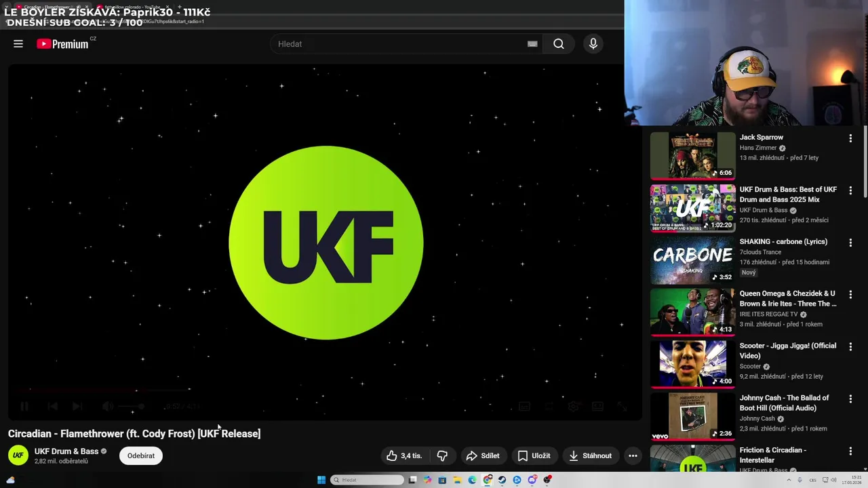Open Johnny Cash Ballad of Boot Hill

coord(784,403)
